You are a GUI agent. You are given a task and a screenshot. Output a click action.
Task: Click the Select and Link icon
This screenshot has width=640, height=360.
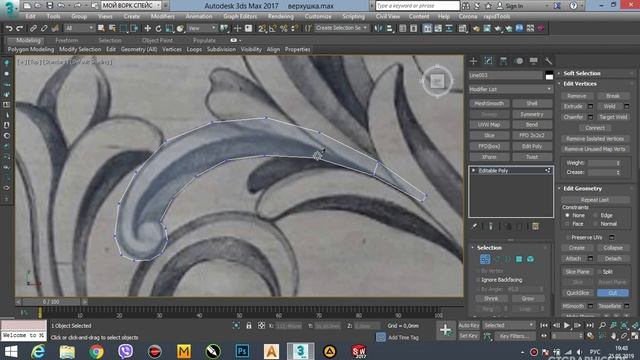[x=33, y=28]
